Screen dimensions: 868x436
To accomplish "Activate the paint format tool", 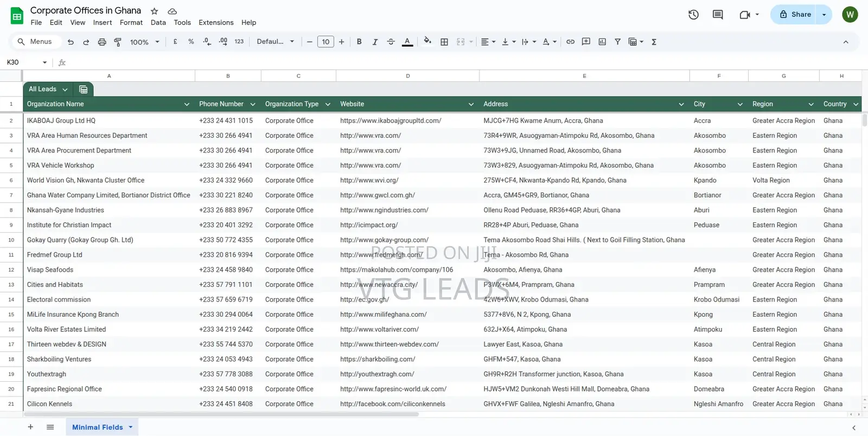I will (118, 42).
